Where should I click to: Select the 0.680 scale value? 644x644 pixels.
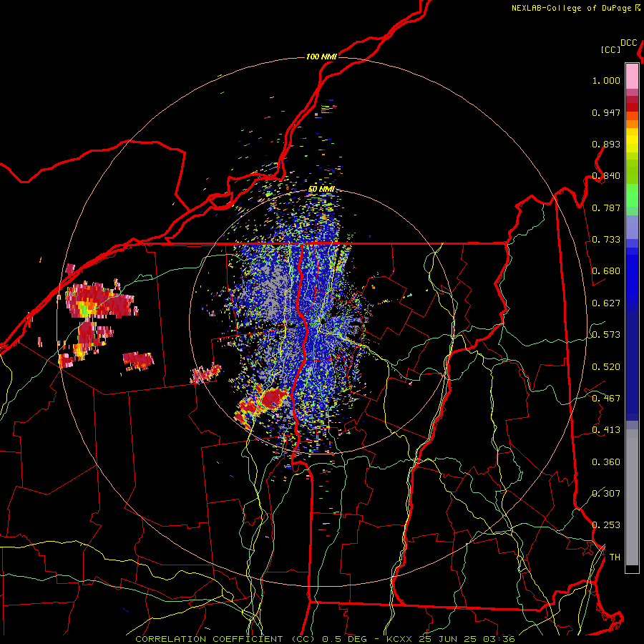(x=606, y=271)
